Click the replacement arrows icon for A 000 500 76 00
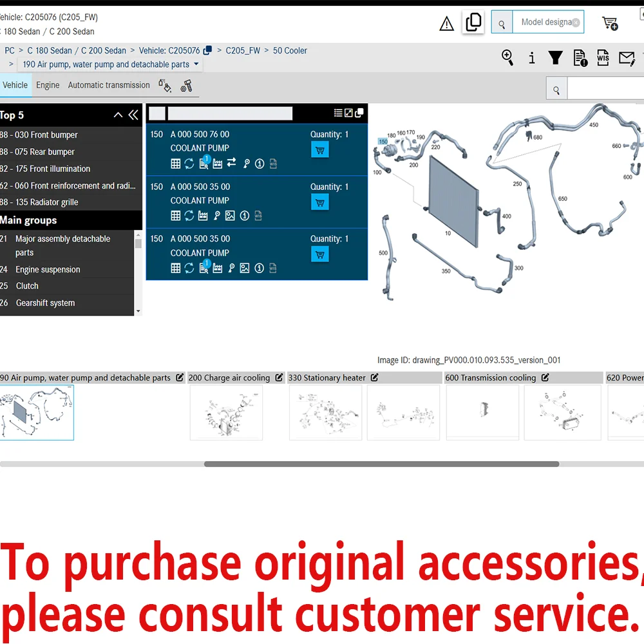 pyautogui.click(x=189, y=164)
